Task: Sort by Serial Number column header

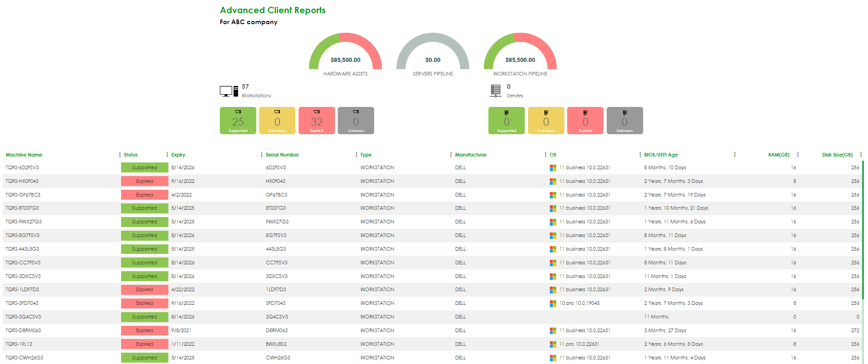Action: (x=282, y=155)
